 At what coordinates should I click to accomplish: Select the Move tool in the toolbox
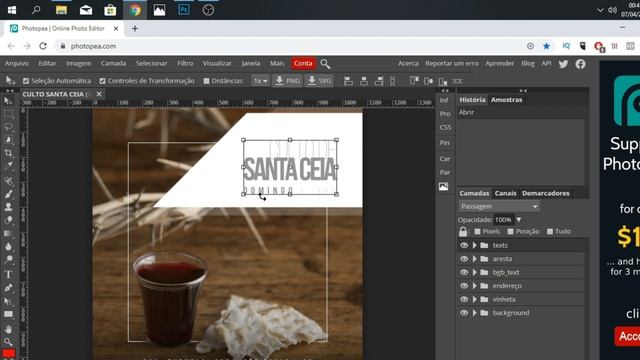pyautogui.click(x=8, y=101)
